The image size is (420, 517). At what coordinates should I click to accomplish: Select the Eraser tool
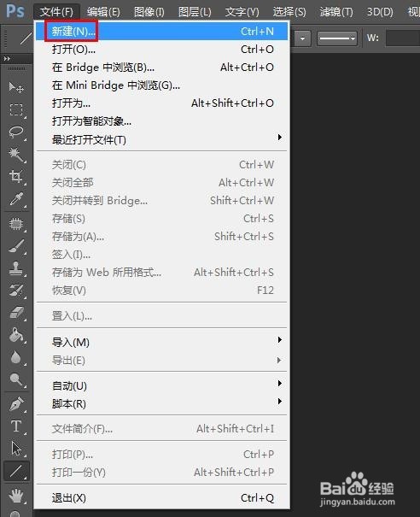click(x=16, y=313)
